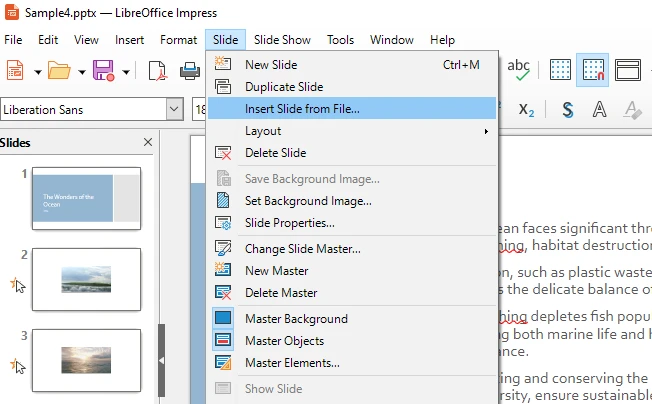Open the View menu
652x404 pixels.
pyautogui.click(x=86, y=40)
